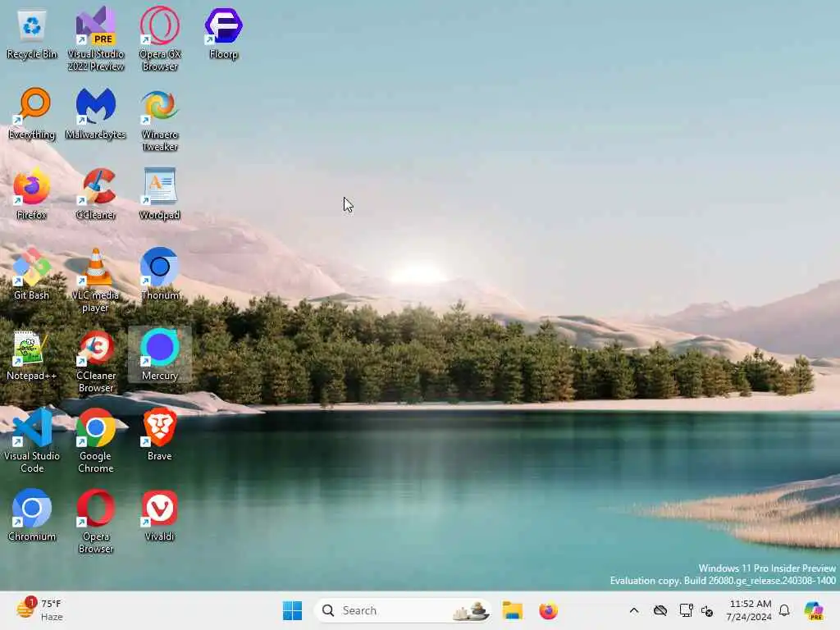Select the Firefox desktop shortcut
840x630 pixels.
click(32, 194)
